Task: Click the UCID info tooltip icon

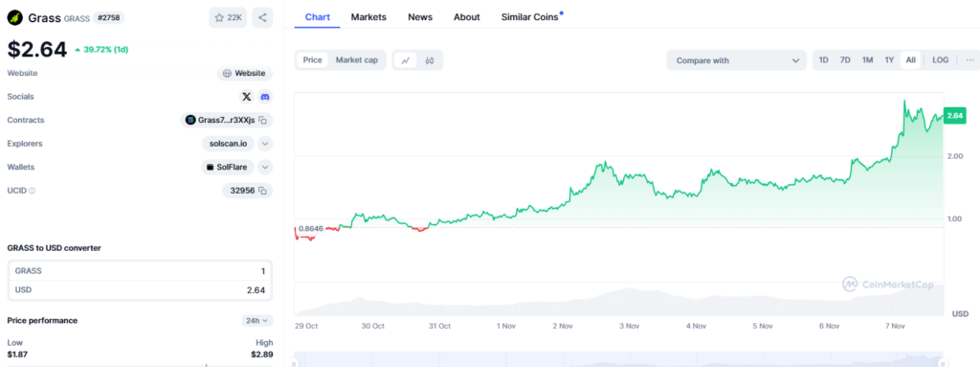Action: click(x=32, y=191)
